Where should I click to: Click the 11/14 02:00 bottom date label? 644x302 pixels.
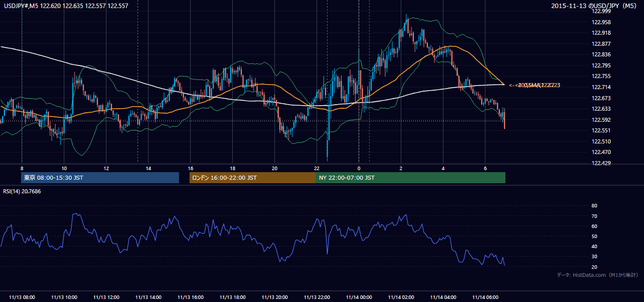pyautogui.click(x=401, y=297)
